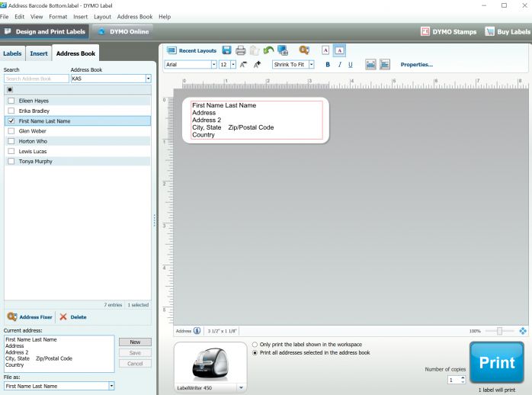Click the Search Address Book field

pos(35,78)
